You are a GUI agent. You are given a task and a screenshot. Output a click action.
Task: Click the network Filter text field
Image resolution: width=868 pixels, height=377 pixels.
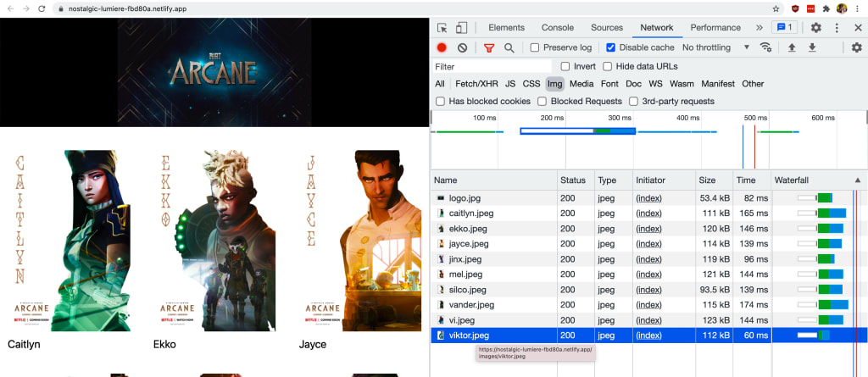pyautogui.click(x=492, y=66)
